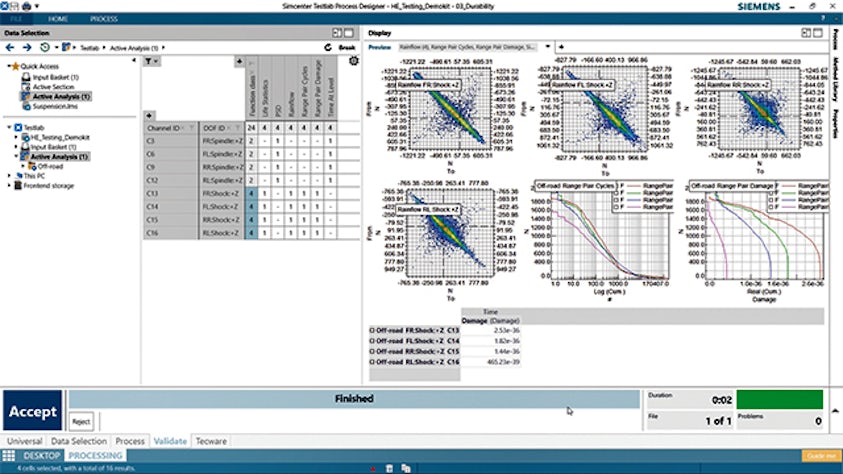843x474 pixels.
Task: Toggle the Off-road RL:Shock:+Z C16 row checkbox
Action: [x=372, y=362]
